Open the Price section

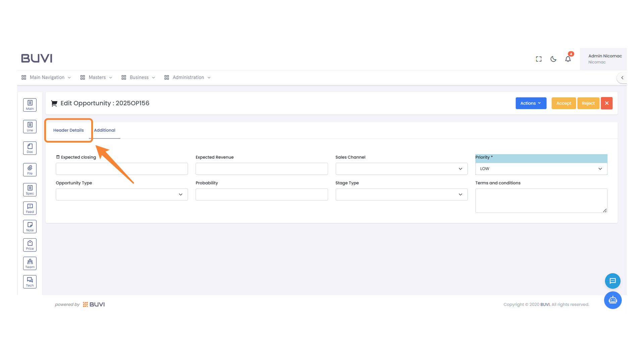(x=30, y=245)
